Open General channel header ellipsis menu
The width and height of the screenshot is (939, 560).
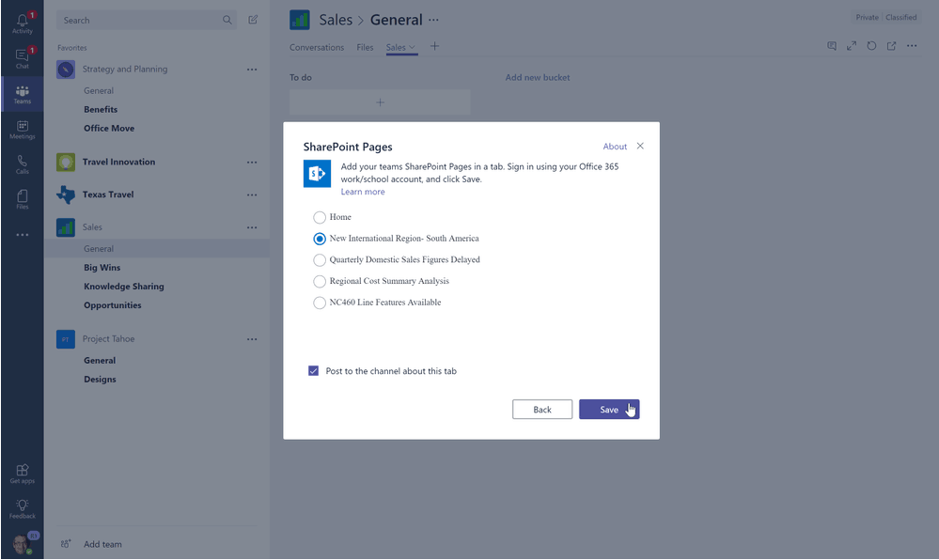pos(433,20)
